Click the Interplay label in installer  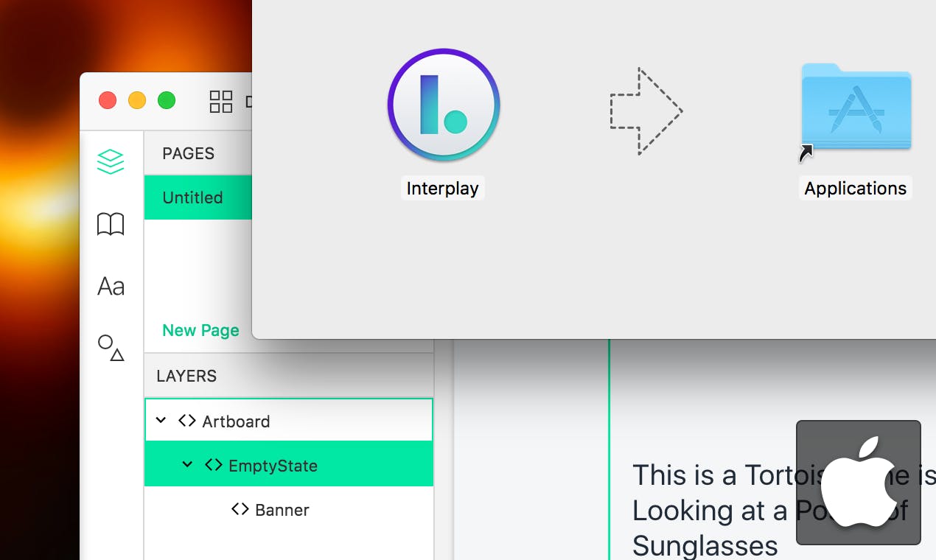click(x=443, y=188)
